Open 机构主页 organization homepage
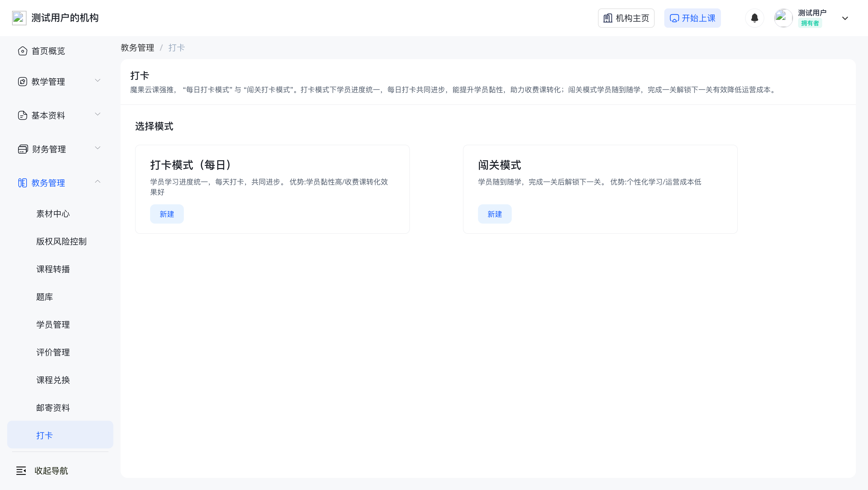Screen dimensions: 868x490 coord(626,18)
